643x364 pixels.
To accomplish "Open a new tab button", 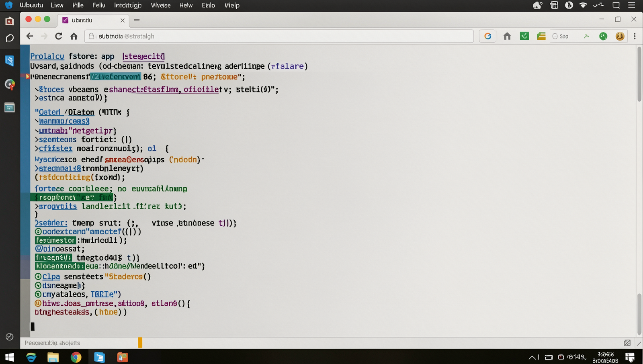I will tap(137, 20).
